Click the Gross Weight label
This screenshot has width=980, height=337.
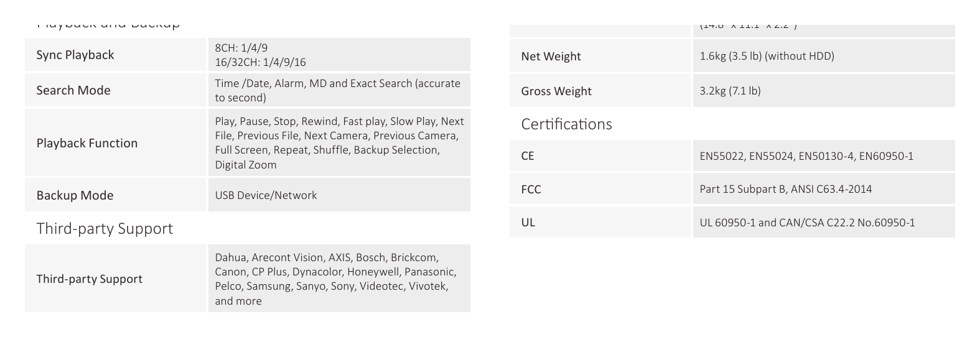click(556, 91)
